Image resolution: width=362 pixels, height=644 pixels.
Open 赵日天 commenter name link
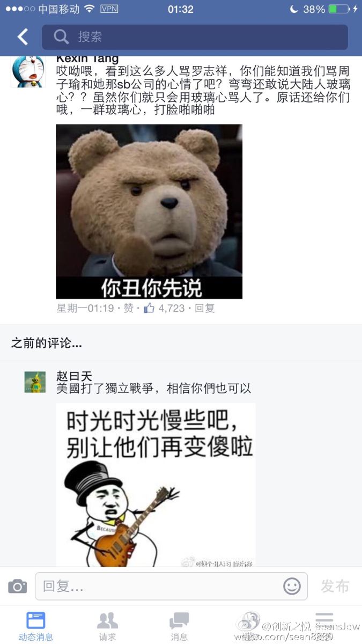pos(74,376)
